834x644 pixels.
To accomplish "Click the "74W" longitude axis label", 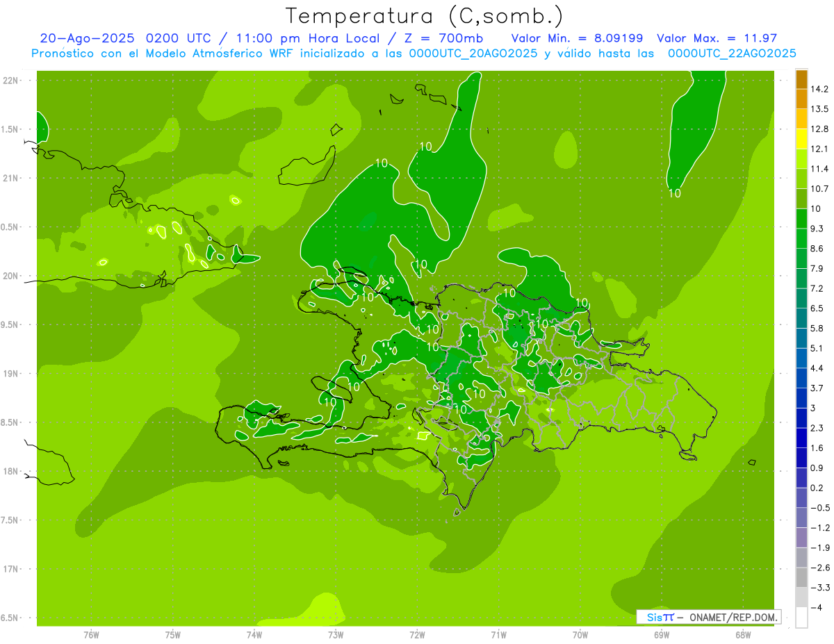I will point(254,634).
